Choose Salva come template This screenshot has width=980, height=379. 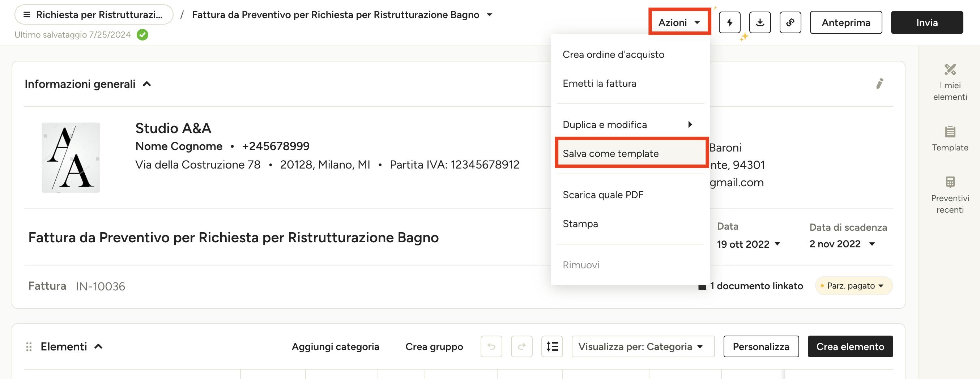point(630,153)
